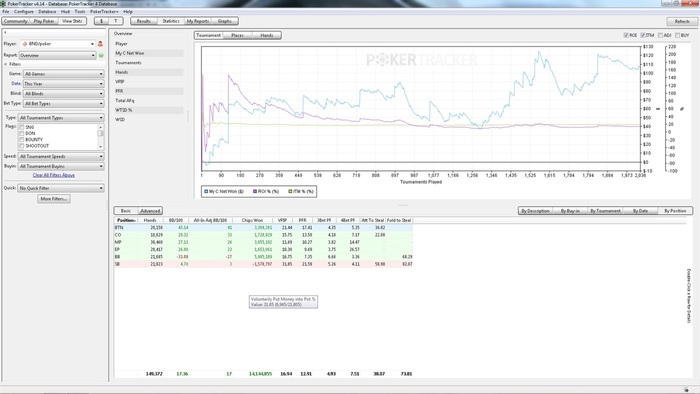Uncheck the ITM chart checkbox
This screenshot has width=700, height=394.
point(643,35)
